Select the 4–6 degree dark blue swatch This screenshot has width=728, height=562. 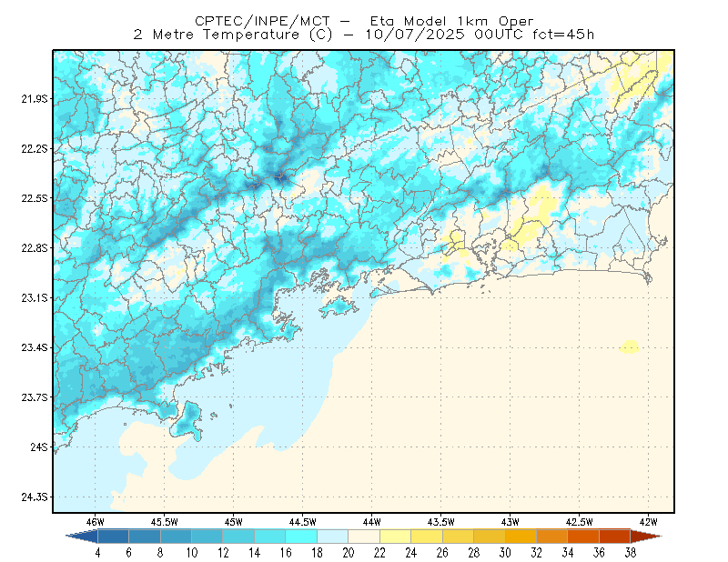113,536
